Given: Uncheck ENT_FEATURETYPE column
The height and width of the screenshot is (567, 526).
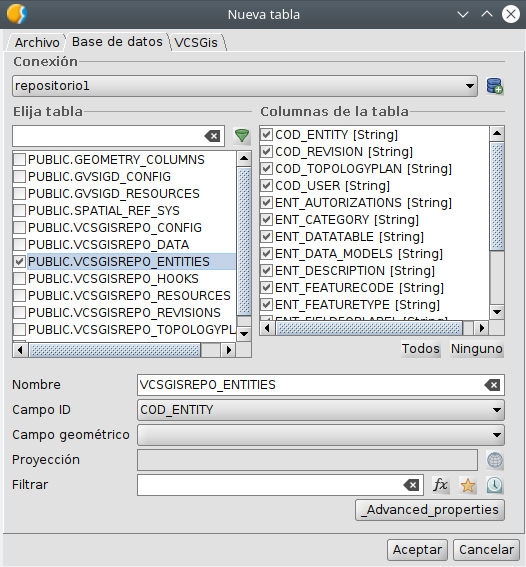Looking at the screenshot, I should pyautogui.click(x=266, y=304).
